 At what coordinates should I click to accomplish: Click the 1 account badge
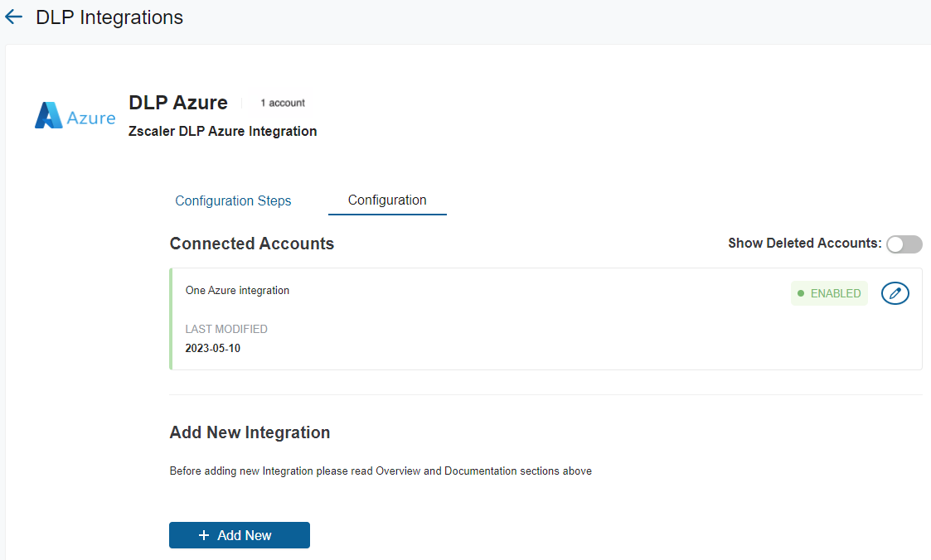pyautogui.click(x=283, y=103)
